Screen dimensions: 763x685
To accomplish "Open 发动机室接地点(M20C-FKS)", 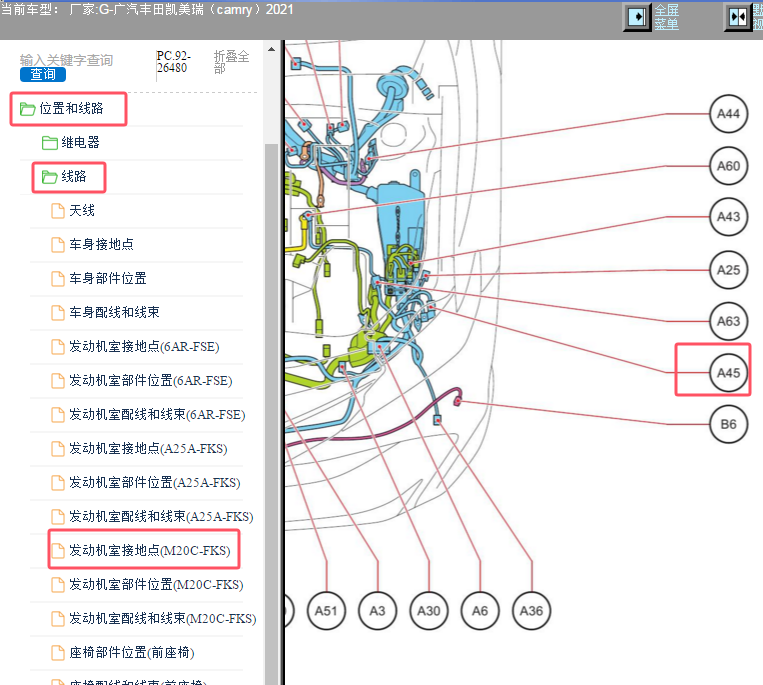I will point(149,550).
